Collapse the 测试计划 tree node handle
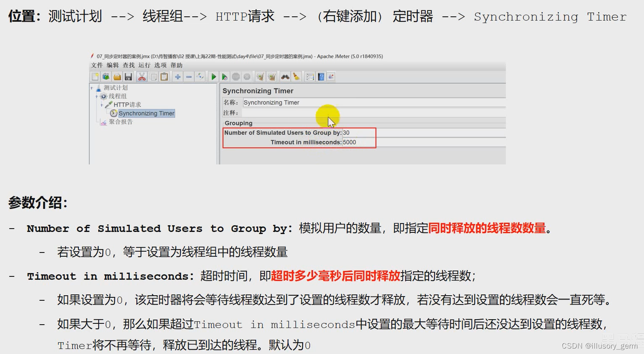644x354 pixels. 92,88
